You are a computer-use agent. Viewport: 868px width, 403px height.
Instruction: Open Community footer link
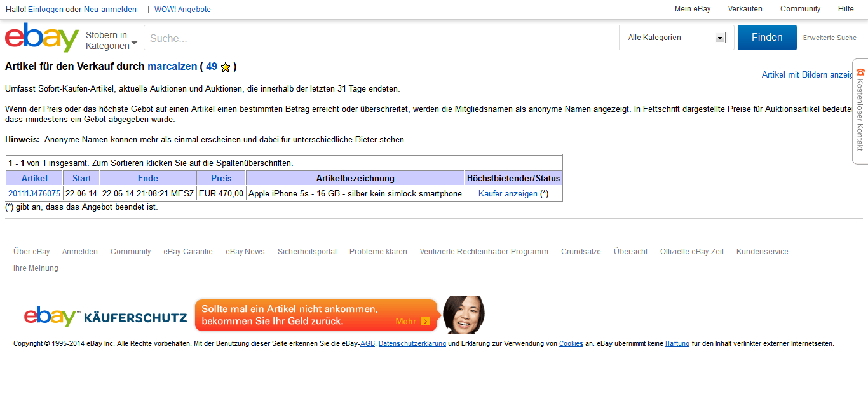tap(130, 252)
